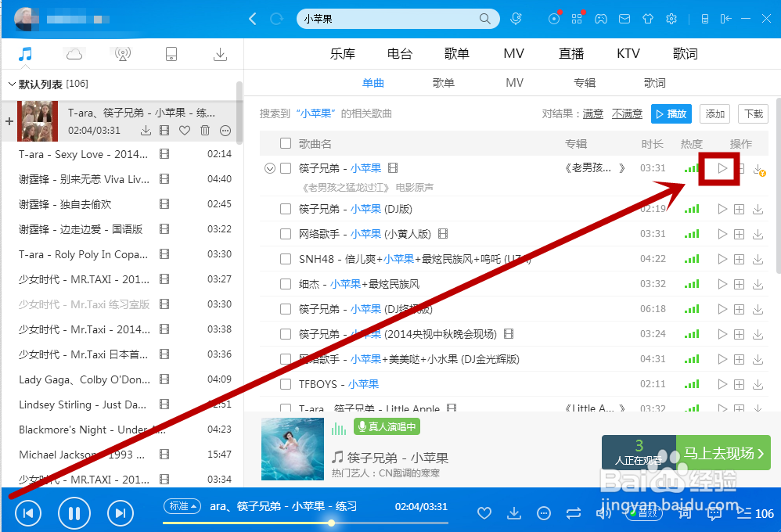Open the apps grid icon
This screenshot has width=781, height=532.
[x=577, y=19]
